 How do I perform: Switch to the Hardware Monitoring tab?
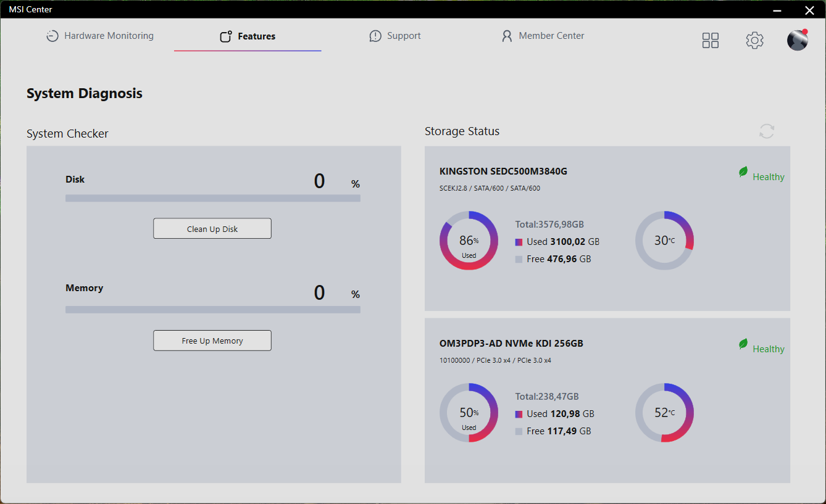tap(100, 36)
